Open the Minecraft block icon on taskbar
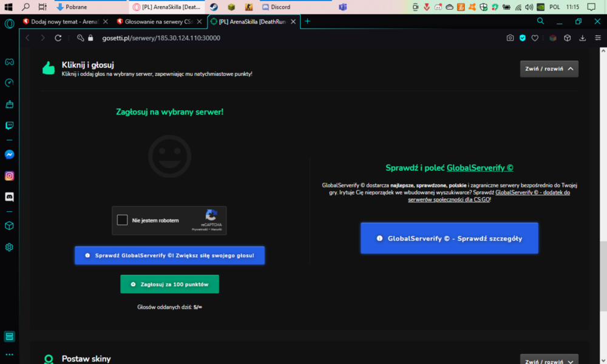 tap(231, 7)
